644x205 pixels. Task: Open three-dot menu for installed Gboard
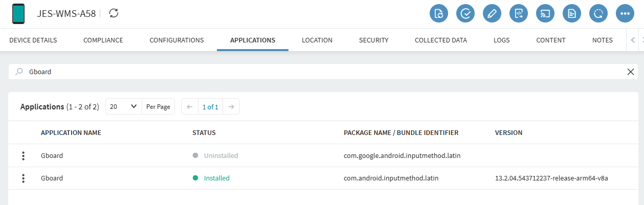(24, 178)
